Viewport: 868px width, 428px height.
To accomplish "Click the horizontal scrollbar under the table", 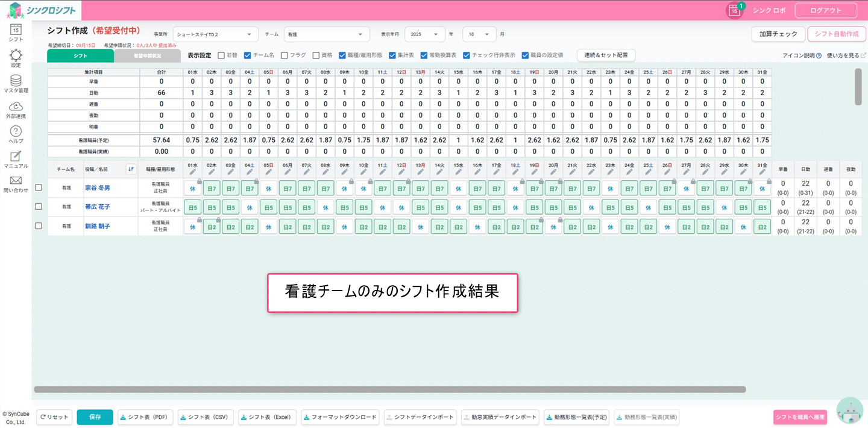I will click(x=389, y=389).
